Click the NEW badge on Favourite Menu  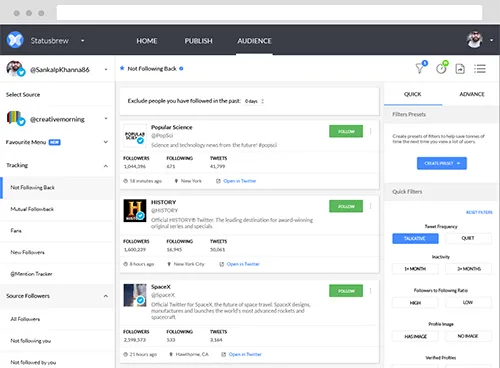pyautogui.click(x=55, y=142)
